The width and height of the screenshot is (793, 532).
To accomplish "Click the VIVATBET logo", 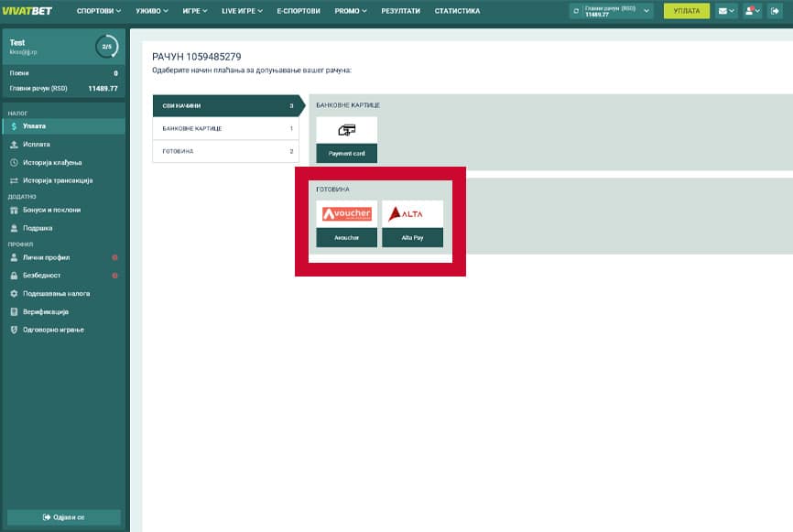I will tap(27, 11).
